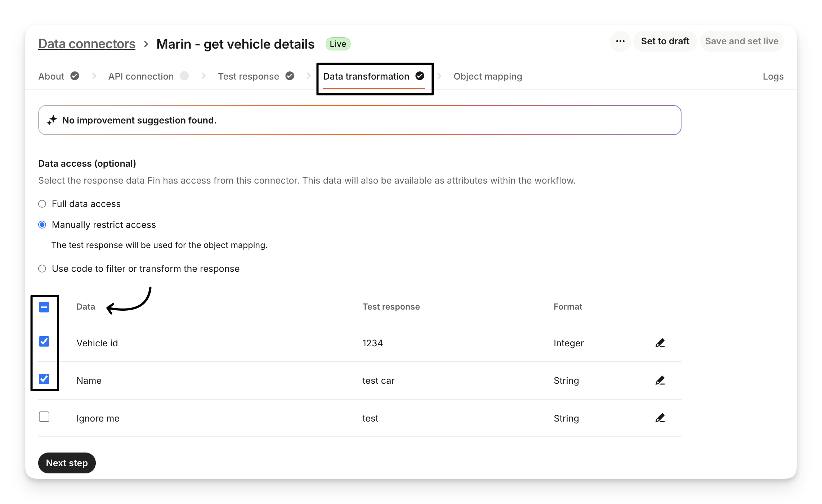Click the Next step button
822x504 pixels.
pyautogui.click(x=67, y=463)
